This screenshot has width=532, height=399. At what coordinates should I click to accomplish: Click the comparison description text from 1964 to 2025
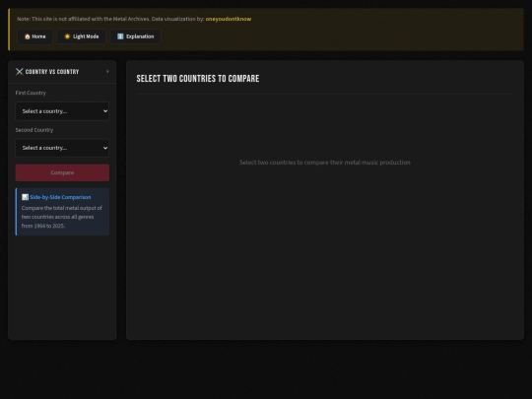[x=62, y=217]
